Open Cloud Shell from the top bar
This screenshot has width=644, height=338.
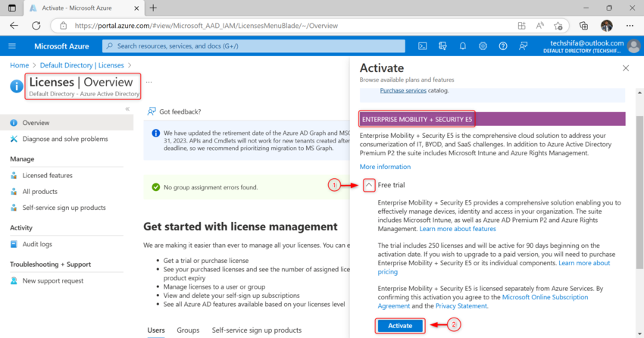pyautogui.click(x=422, y=46)
